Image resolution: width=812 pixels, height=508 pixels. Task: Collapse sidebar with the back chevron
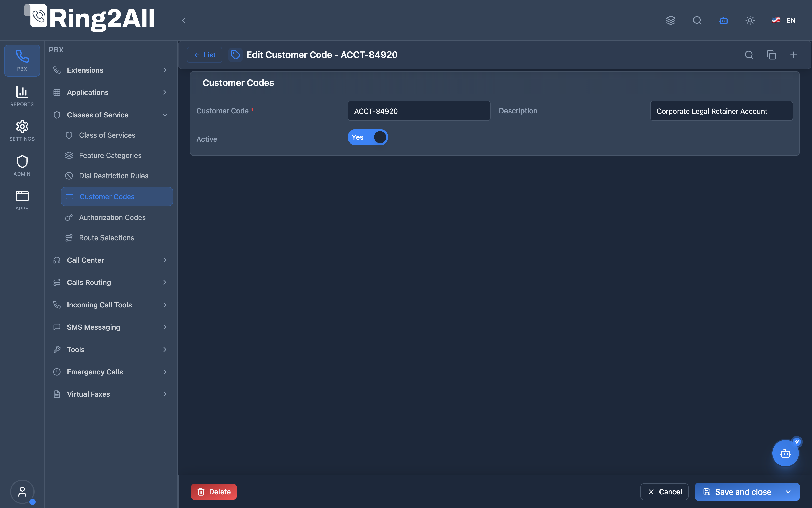click(x=184, y=20)
